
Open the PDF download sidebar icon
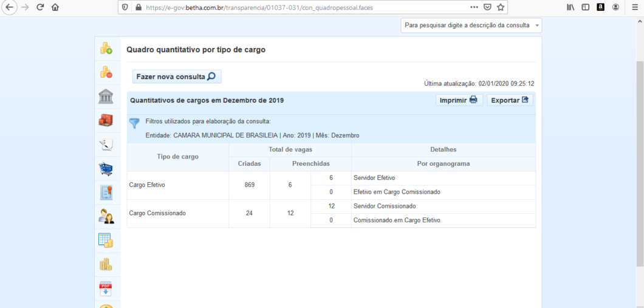point(106,289)
